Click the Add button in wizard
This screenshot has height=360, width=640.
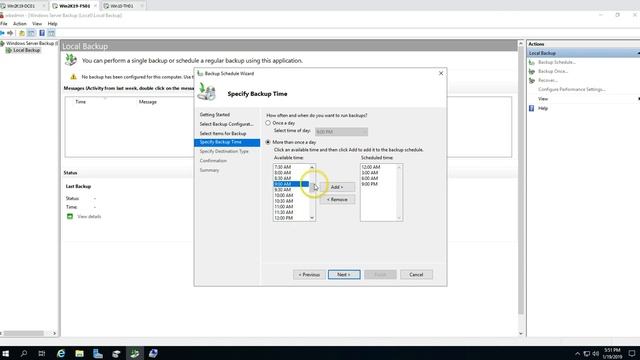pyautogui.click(x=337, y=187)
